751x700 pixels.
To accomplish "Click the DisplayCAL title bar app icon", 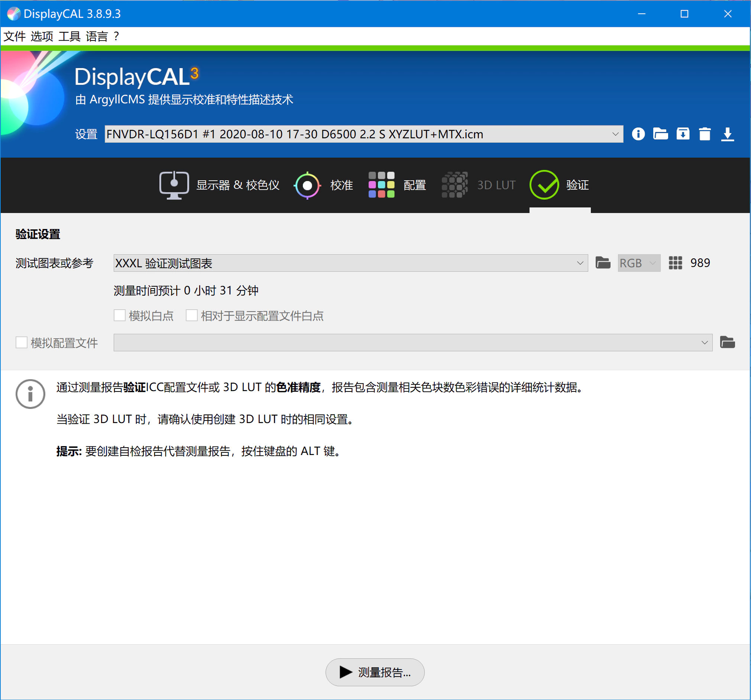I will [x=14, y=14].
